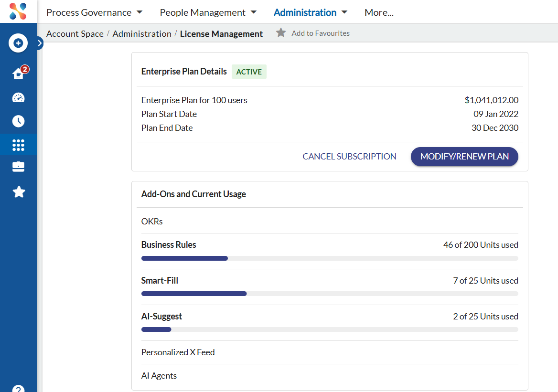Click MODIFY/RENEW PLAN button

pyautogui.click(x=464, y=156)
